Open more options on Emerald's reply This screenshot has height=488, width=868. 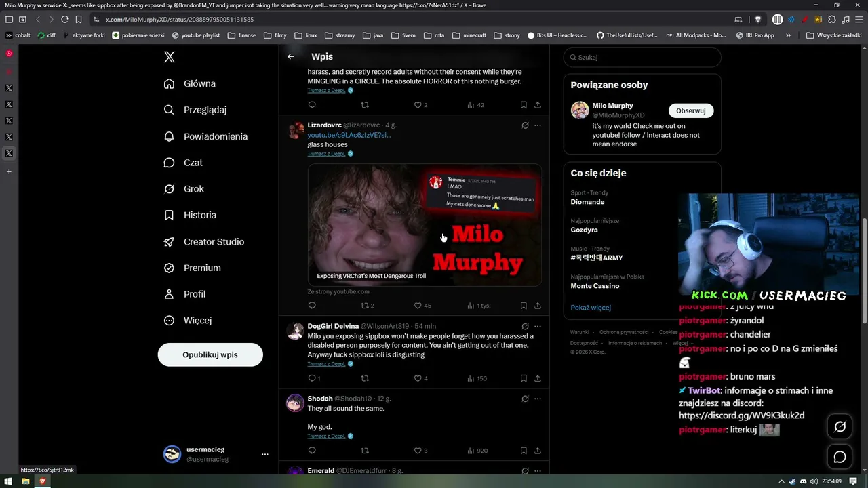coord(538,470)
